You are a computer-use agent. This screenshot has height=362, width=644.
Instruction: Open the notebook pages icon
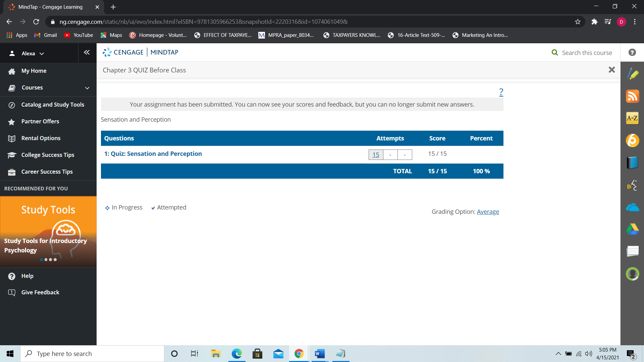(x=632, y=251)
